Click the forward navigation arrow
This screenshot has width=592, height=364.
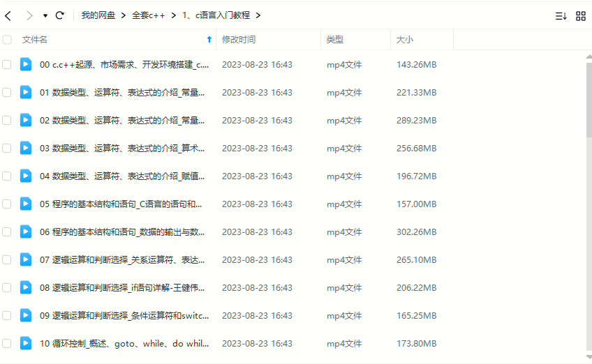pos(29,15)
